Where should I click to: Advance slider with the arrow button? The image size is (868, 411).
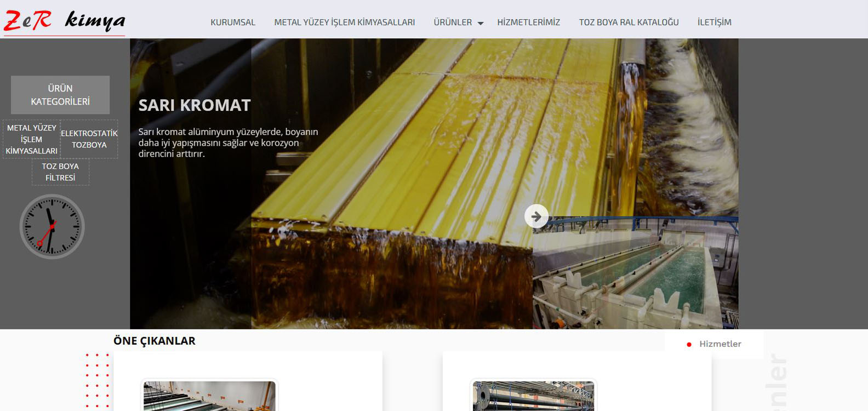[536, 216]
